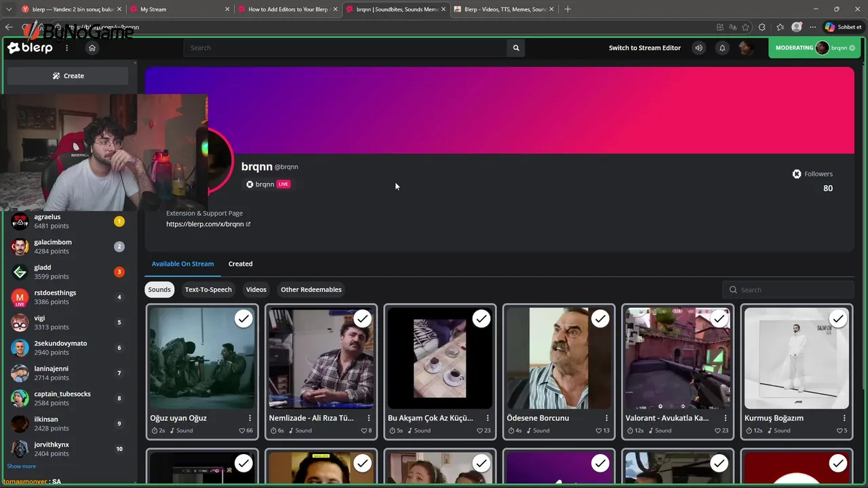Open agraelus leaderboard entry
The height and width of the screenshot is (488, 868).
68,222
